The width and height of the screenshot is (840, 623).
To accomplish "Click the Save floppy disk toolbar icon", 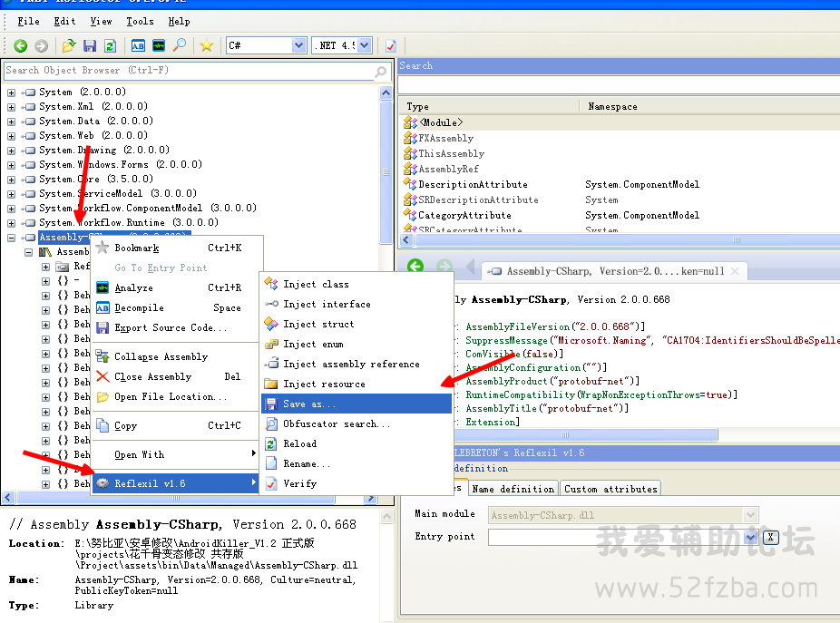I will pyautogui.click(x=90, y=45).
